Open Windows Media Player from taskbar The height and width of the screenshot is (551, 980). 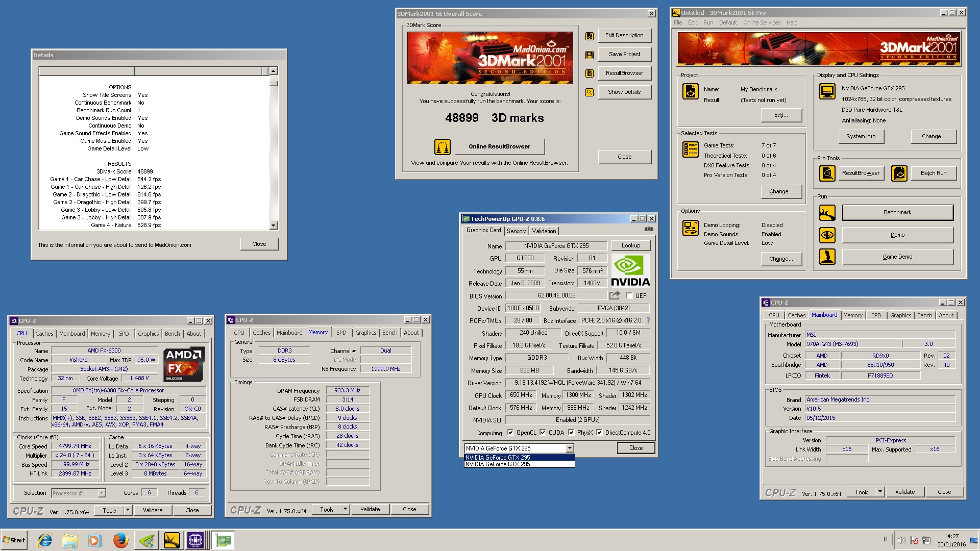point(94,540)
